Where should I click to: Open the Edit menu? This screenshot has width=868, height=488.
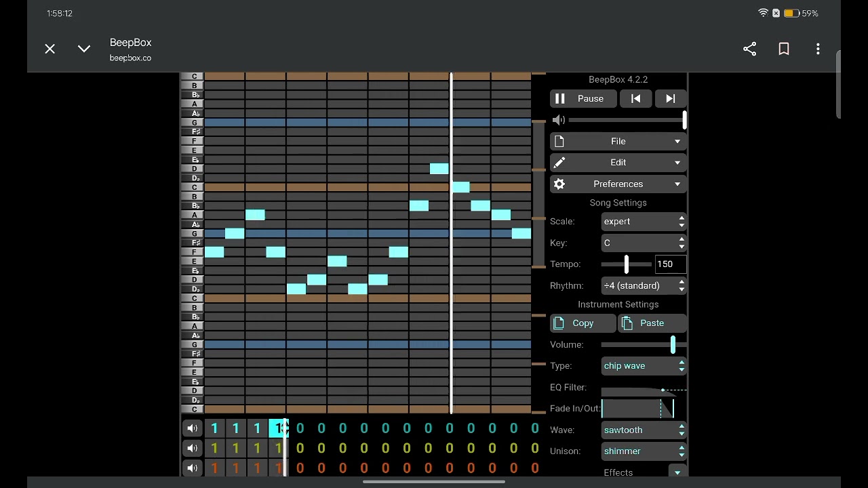[618, 163]
